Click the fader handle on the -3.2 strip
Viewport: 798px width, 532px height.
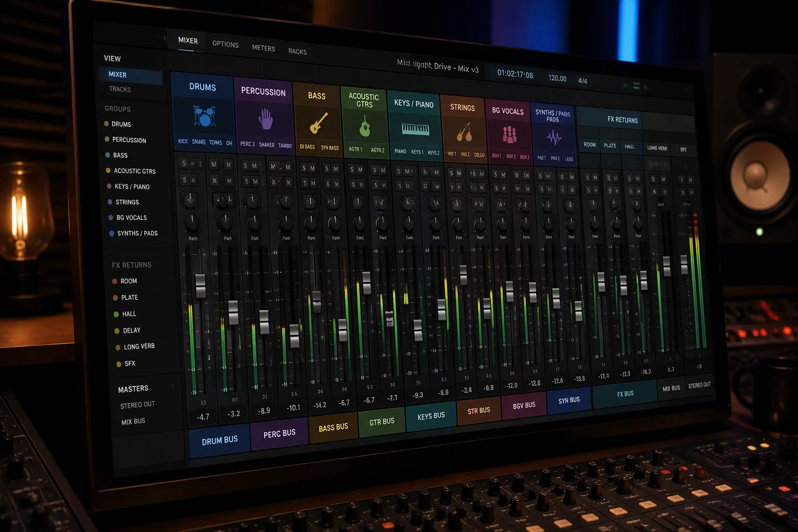point(233,313)
